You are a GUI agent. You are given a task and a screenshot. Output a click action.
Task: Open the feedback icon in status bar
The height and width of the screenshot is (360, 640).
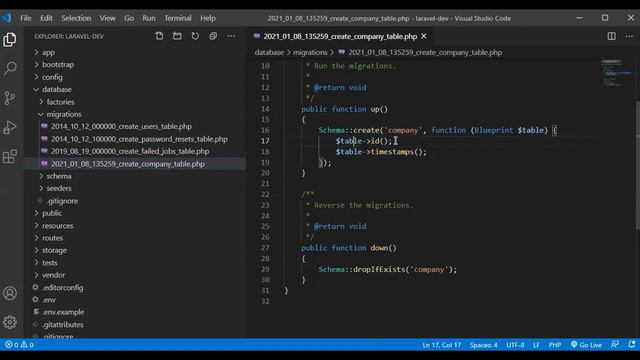coord(615,345)
